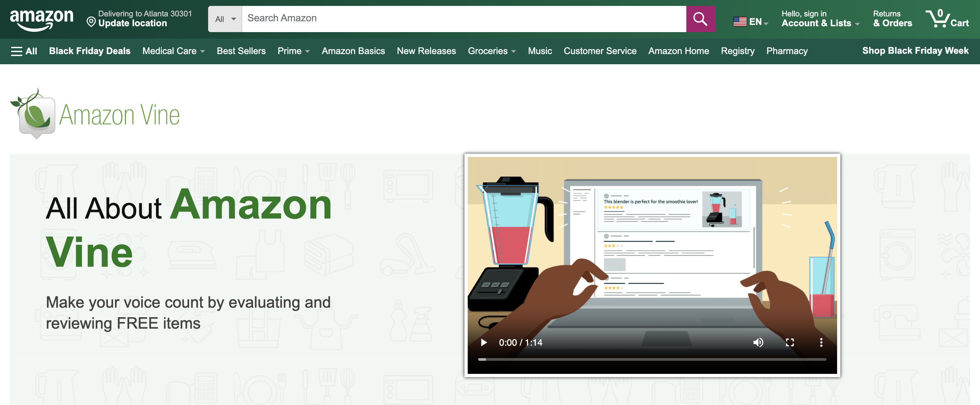
Task: Open the Registry page
Action: pos(737,51)
